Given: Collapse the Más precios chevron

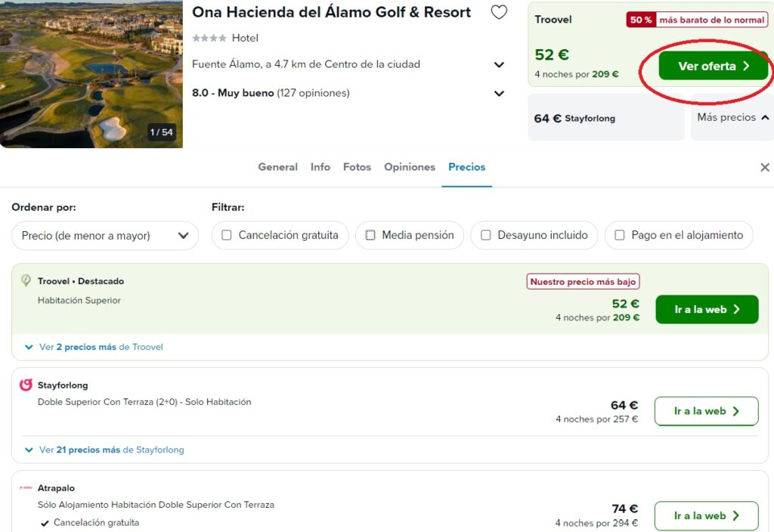Looking at the screenshot, I should 765,117.
